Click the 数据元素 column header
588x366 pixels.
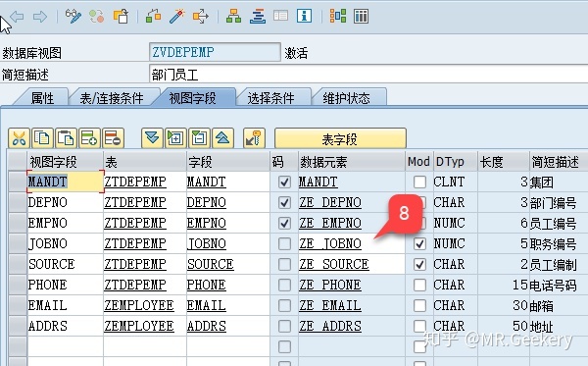click(352, 162)
